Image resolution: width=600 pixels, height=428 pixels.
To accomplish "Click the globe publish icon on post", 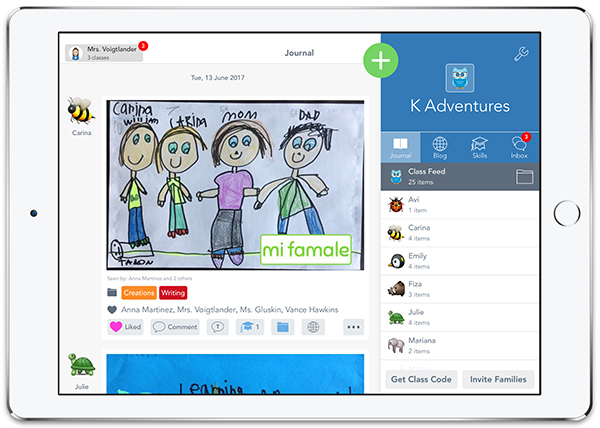I will tap(315, 327).
